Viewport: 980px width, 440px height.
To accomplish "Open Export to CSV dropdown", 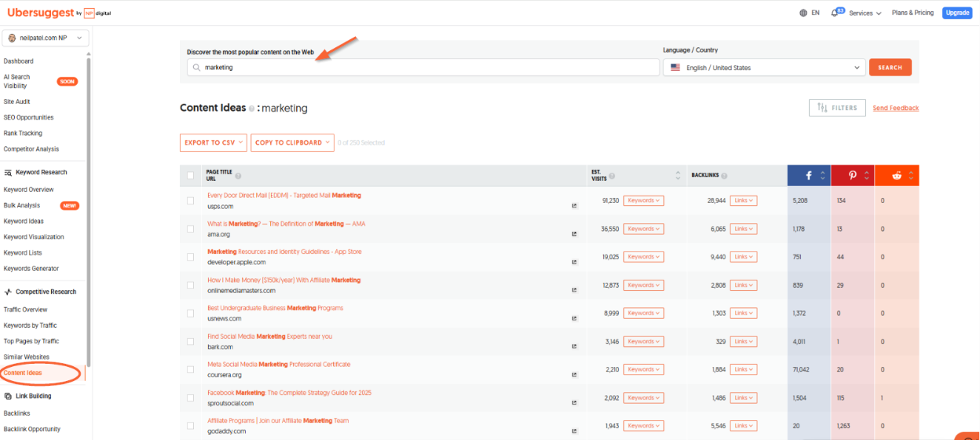I will point(213,143).
